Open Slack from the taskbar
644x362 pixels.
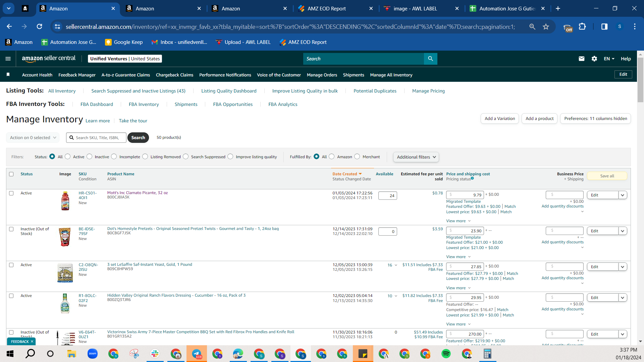(155, 354)
